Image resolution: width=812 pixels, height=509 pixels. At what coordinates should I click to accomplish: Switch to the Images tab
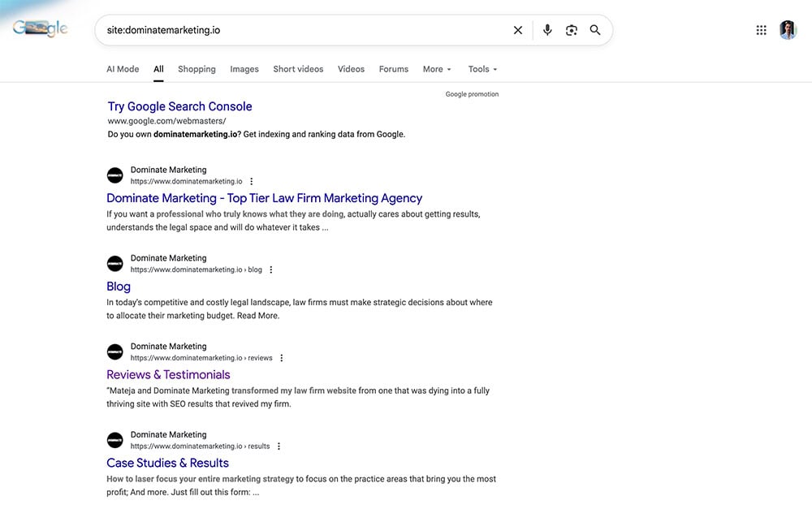click(x=244, y=69)
